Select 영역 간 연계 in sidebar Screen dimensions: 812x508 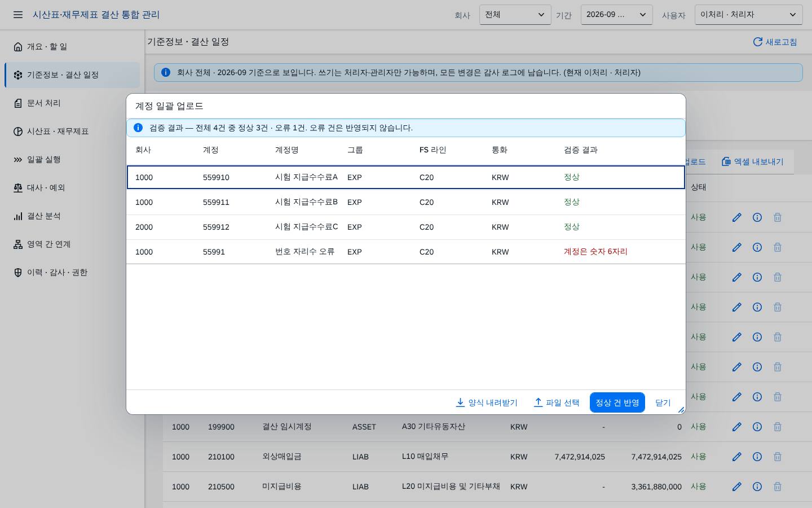point(72,244)
